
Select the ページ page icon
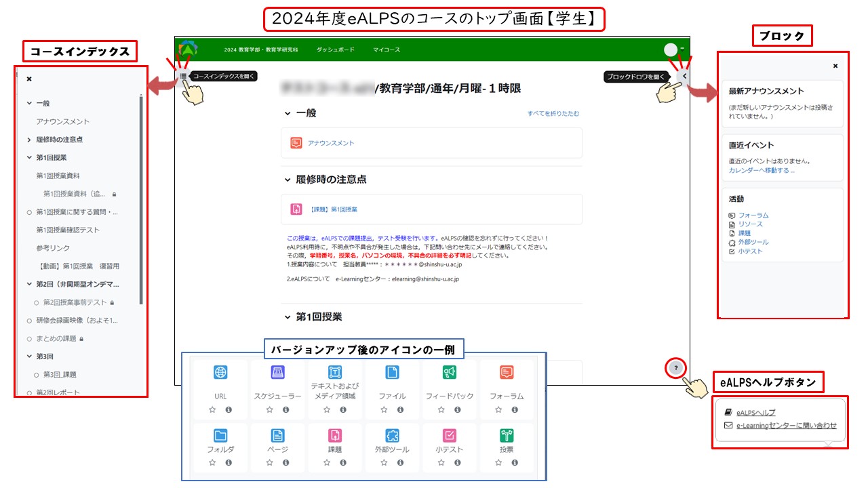coord(277,435)
